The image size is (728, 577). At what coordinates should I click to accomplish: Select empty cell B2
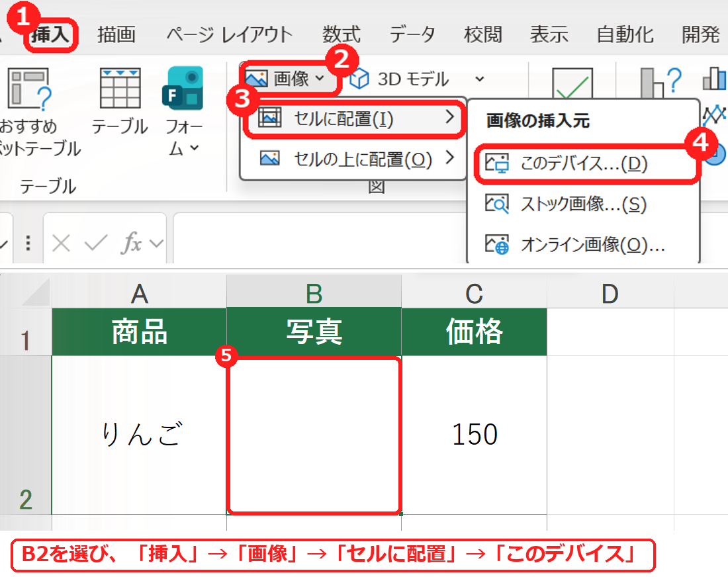pos(314,435)
